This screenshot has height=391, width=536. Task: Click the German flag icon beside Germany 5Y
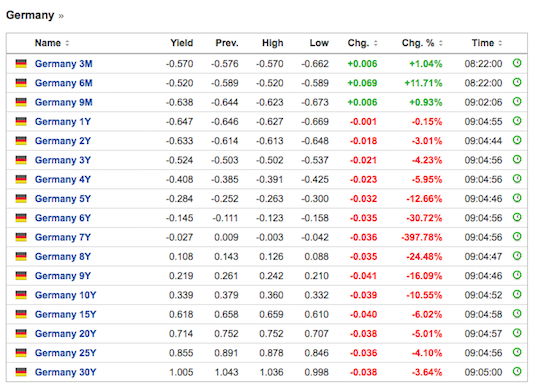coord(21,199)
